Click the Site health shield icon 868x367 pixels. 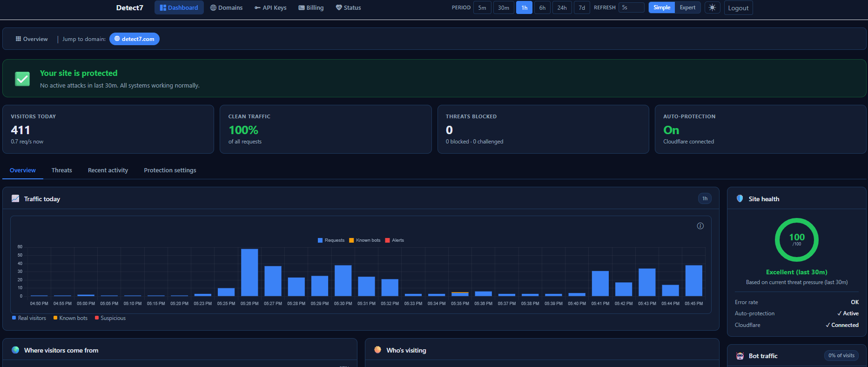[740, 198]
